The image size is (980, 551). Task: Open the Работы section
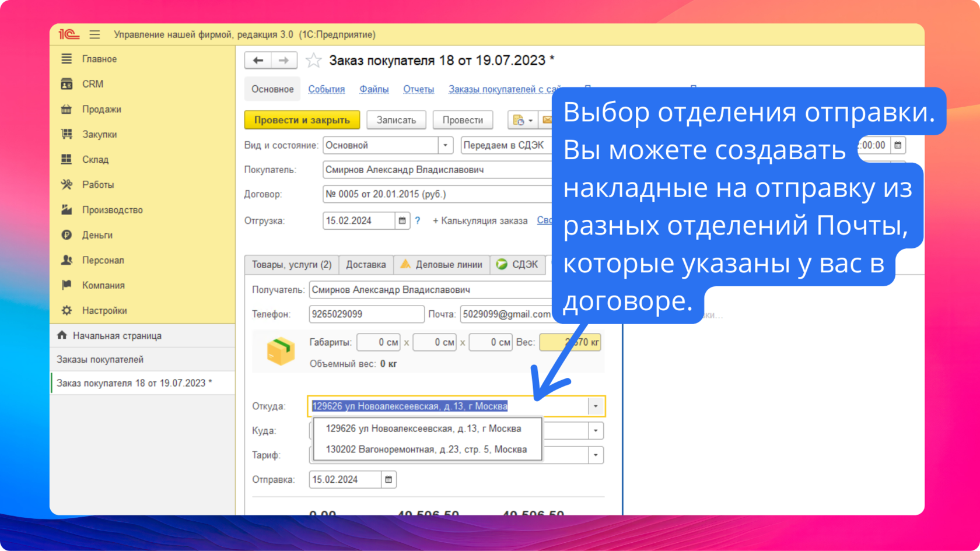pyautogui.click(x=98, y=184)
